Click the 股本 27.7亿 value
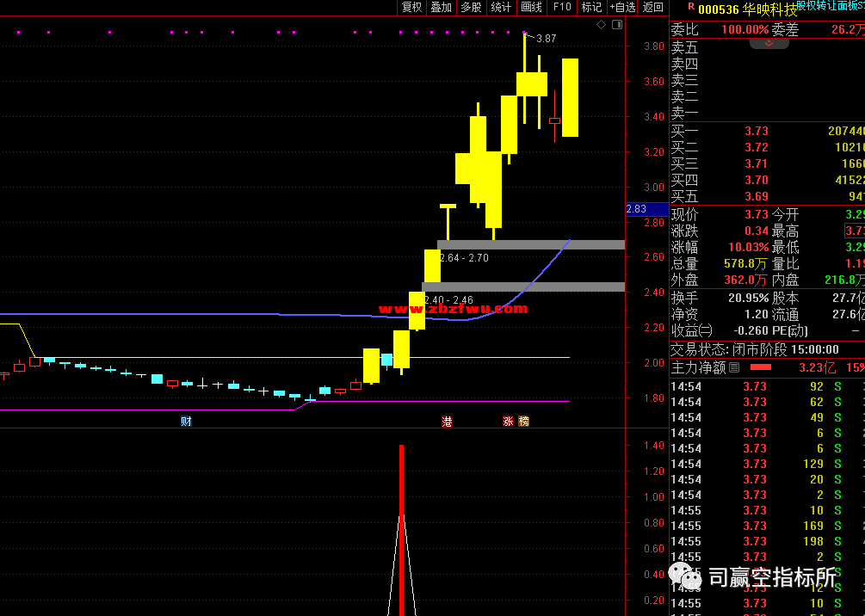 (849, 299)
